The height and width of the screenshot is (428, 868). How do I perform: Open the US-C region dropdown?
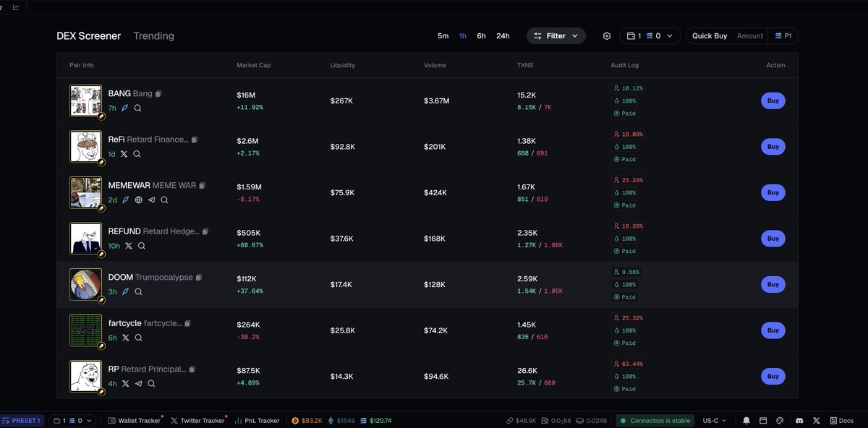coord(715,421)
